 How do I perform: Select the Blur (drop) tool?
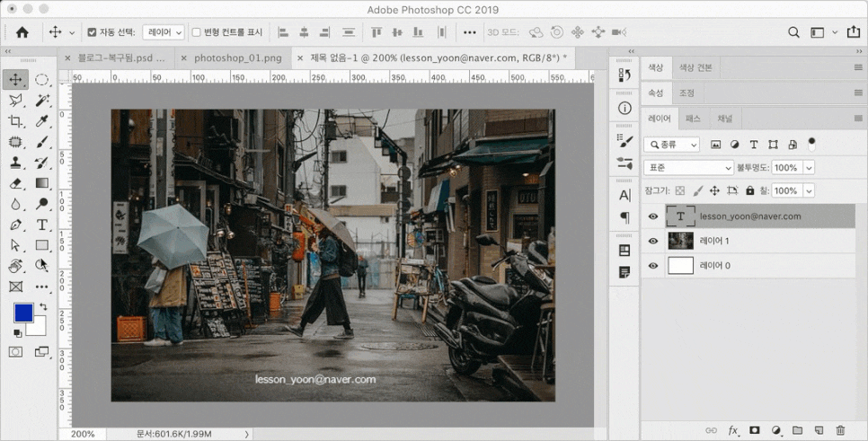(x=15, y=204)
